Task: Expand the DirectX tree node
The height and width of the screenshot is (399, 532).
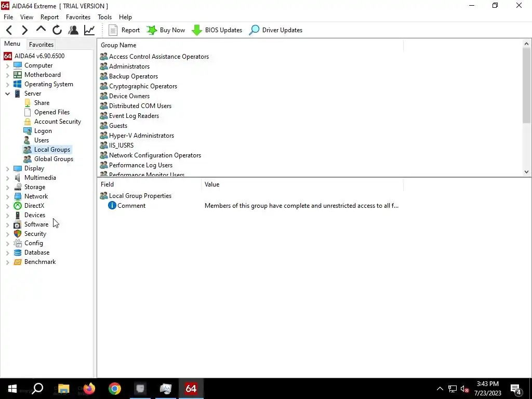Action: click(7, 206)
